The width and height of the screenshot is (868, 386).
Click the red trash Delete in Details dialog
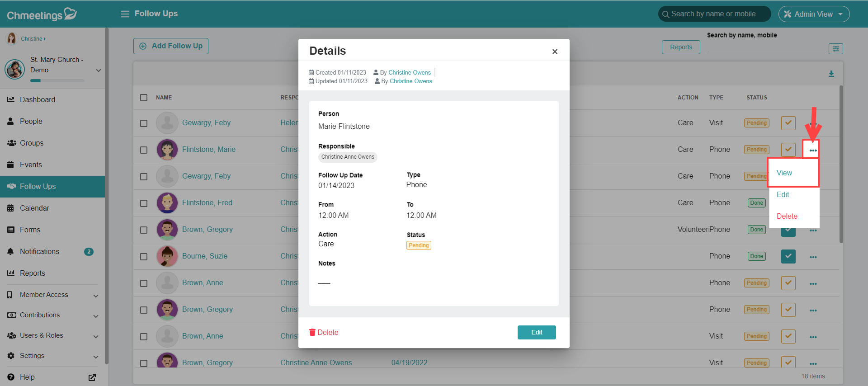click(324, 332)
